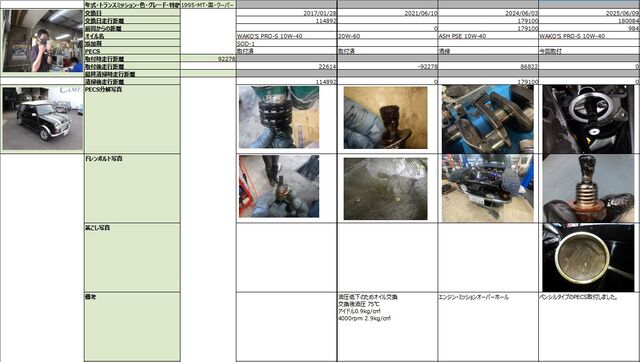Select the 2017/01/28 drain bolt photo

coord(279,186)
